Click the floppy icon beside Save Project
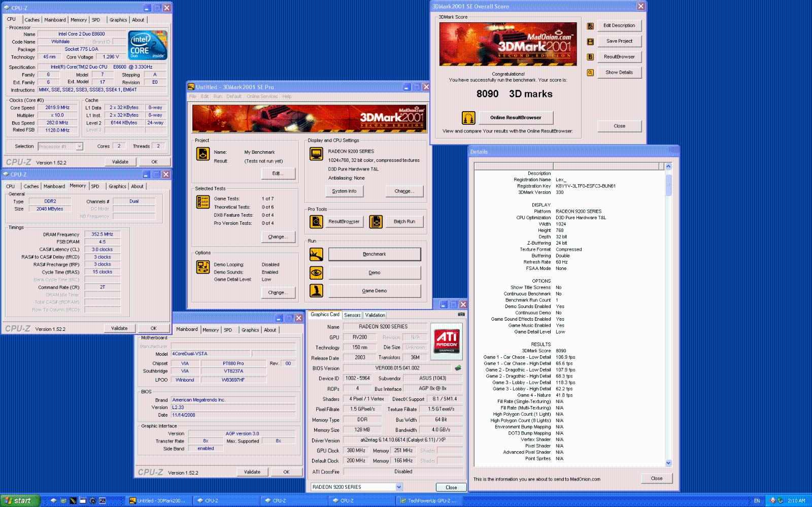812x507 pixels. [x=590, y=42]
